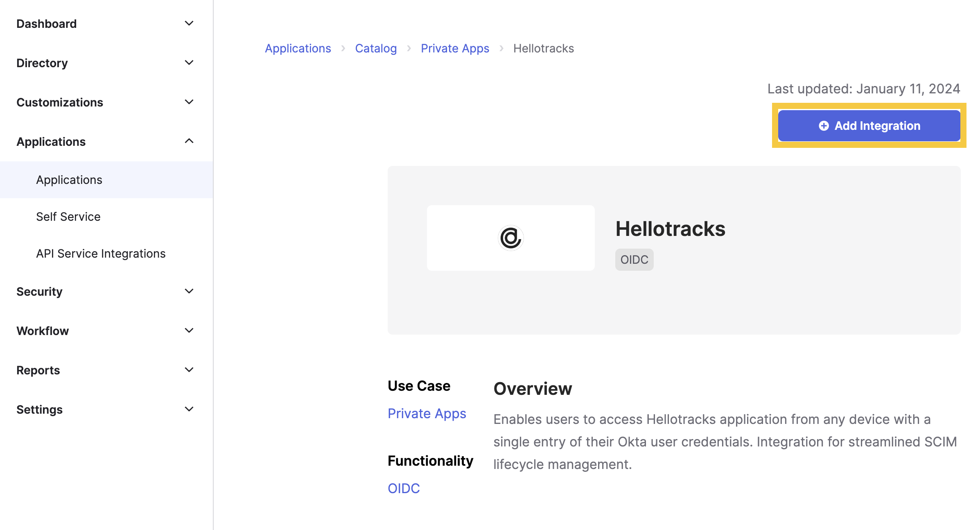Click OIDC link under Functionality
Viewport: 980px width, 530px height.
pos(404,488)
